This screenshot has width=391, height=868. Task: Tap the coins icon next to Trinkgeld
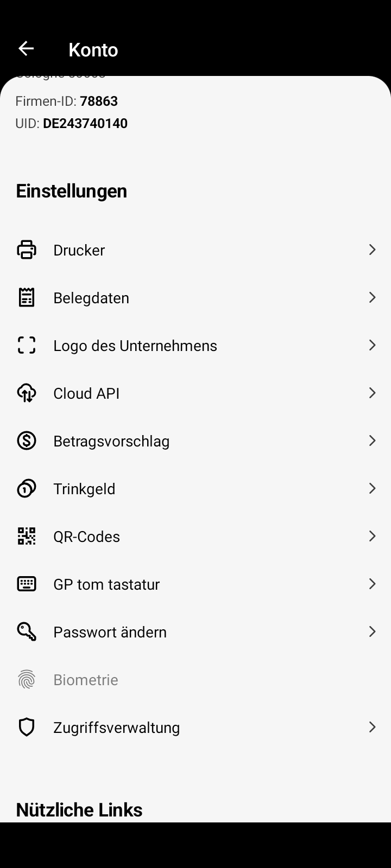[x=27, y=488]
